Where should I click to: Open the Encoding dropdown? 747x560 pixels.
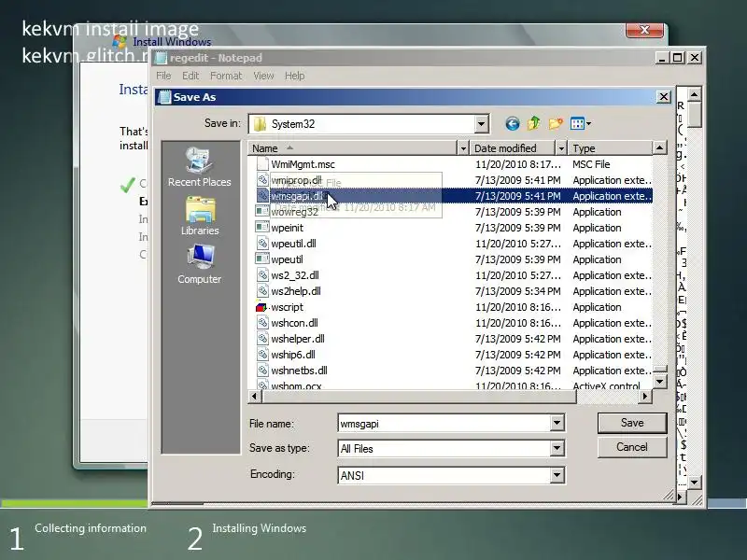click(557, 475)
